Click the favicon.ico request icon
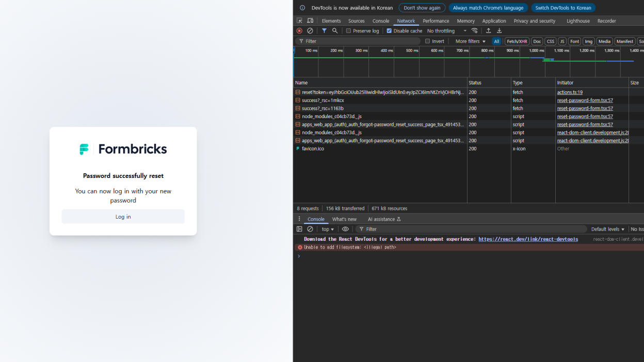Screen dimensions: 644x362 pos(298,149)
